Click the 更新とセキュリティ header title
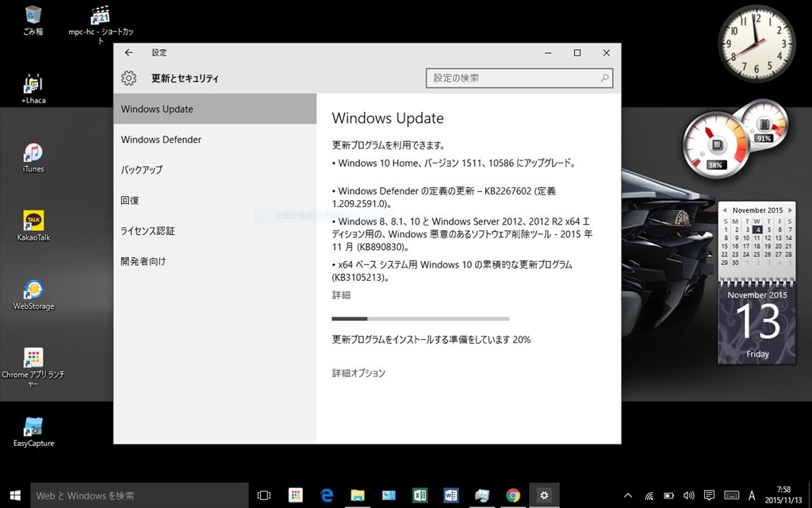 (185, 79)
